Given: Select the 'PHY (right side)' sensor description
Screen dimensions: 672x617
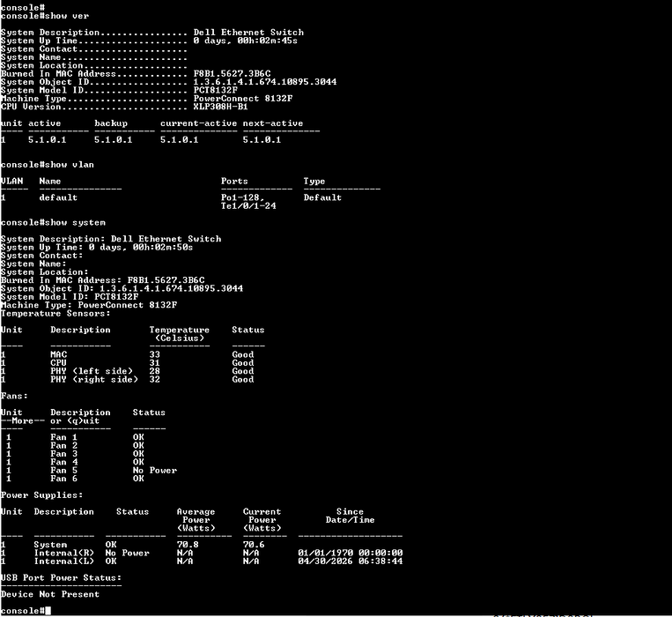Looking at the screenshot, I should coord(94,380).
